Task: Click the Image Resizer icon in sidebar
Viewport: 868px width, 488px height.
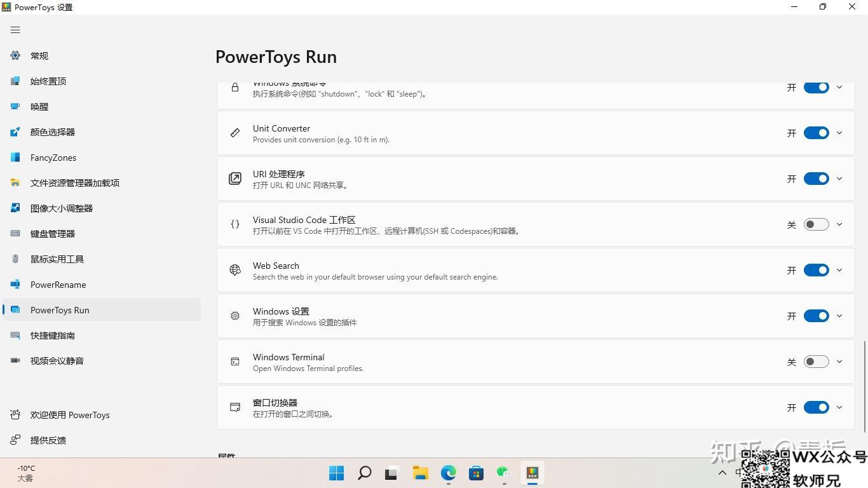Action: (x=15, y=208)
